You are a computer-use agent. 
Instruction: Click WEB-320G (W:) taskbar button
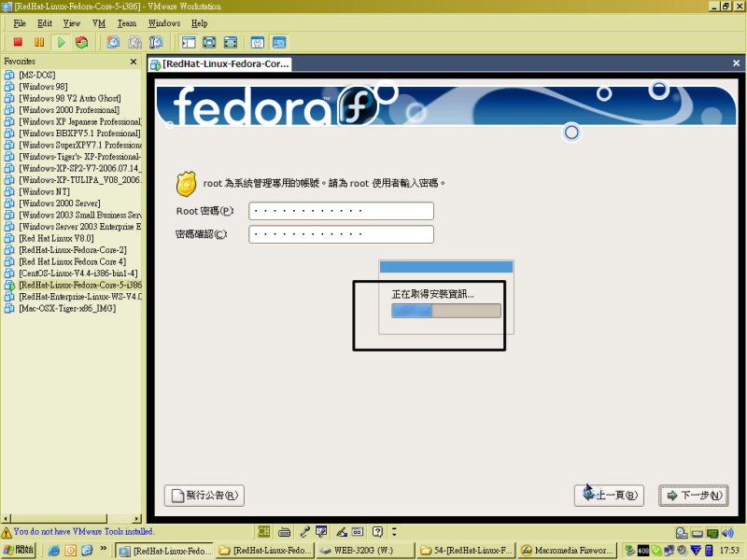pos(364,551)
